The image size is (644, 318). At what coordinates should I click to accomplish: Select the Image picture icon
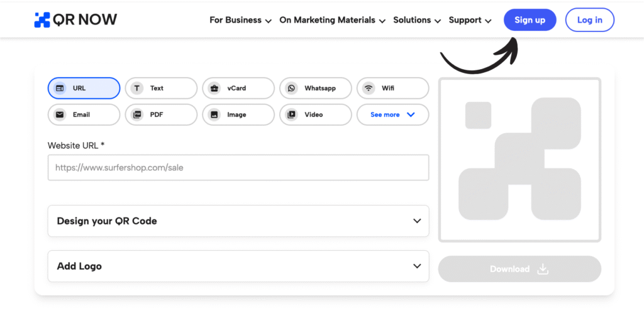[x=214, y=114]
